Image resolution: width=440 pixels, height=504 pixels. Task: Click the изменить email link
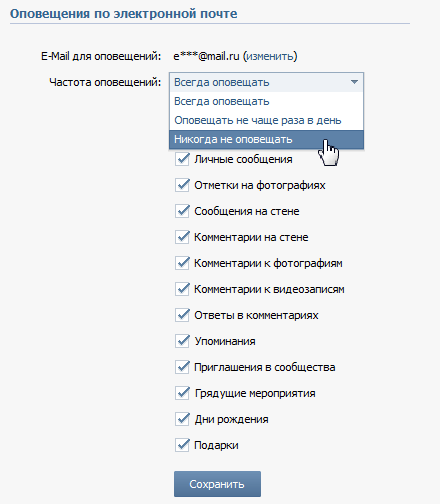coord(270,56)
